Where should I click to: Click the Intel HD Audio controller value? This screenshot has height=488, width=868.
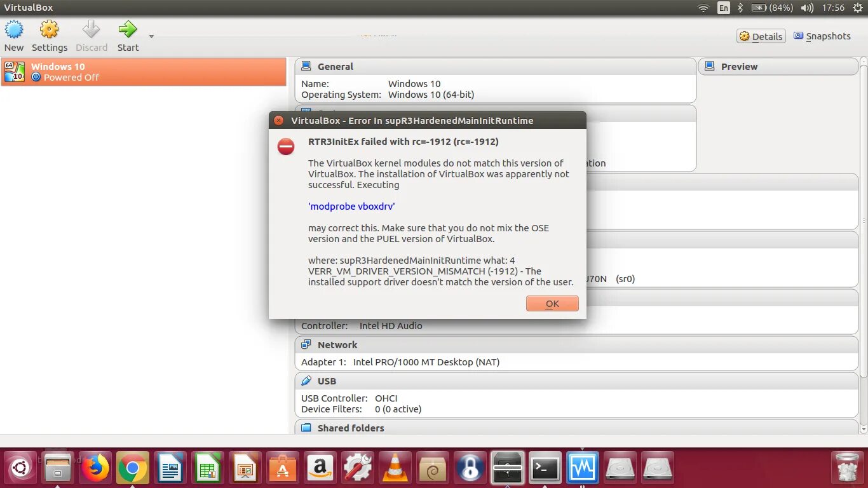click(x=391, y=326)
